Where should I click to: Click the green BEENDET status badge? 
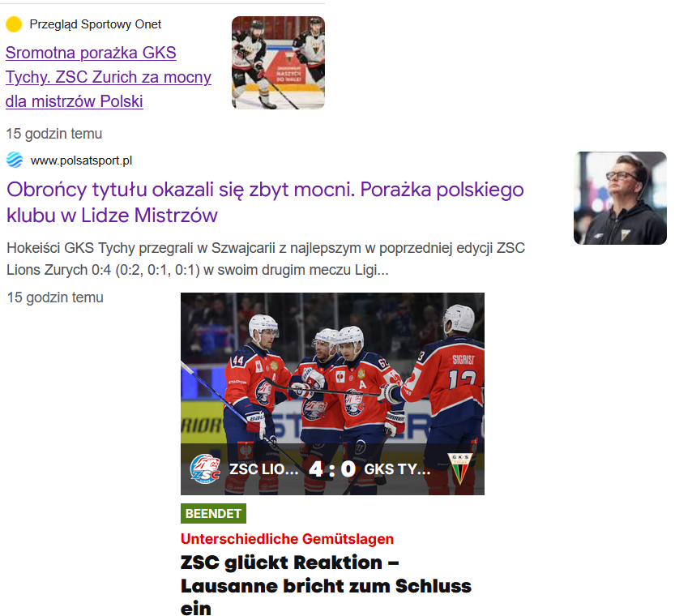(213, 514)
